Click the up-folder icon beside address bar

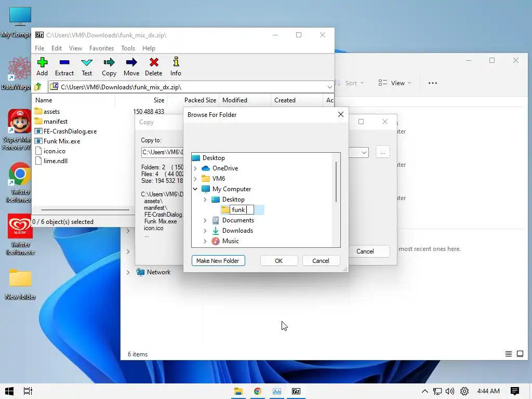tap(38, 87)
